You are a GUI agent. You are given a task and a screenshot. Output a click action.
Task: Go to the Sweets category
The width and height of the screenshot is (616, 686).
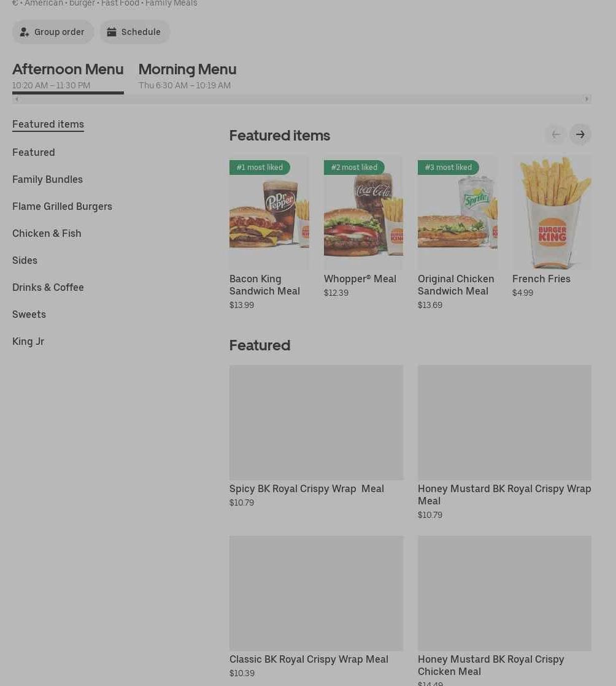29,315
